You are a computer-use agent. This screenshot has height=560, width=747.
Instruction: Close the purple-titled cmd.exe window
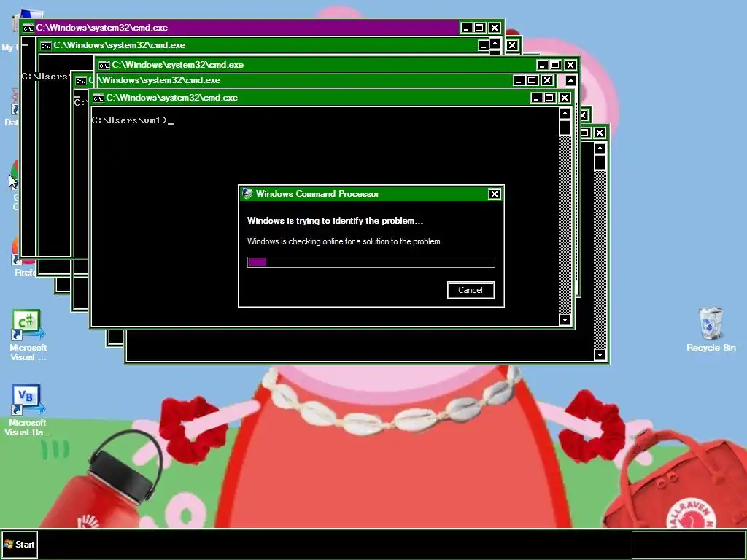point(495,28)
